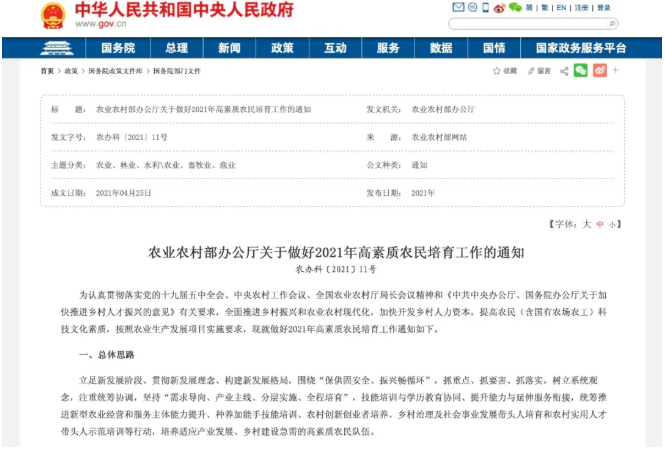665x451 pixels.
Task: Click the 留言 pencil icon
Action: click(x=531, y=71)
